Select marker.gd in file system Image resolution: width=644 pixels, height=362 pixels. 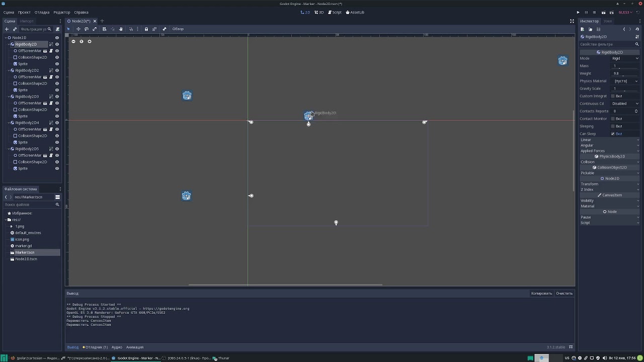23,246
